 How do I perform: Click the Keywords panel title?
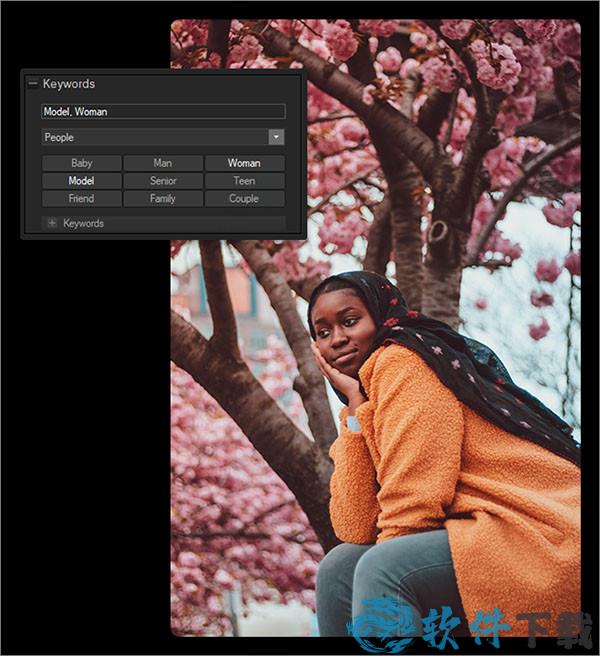(x=69, y=84)
